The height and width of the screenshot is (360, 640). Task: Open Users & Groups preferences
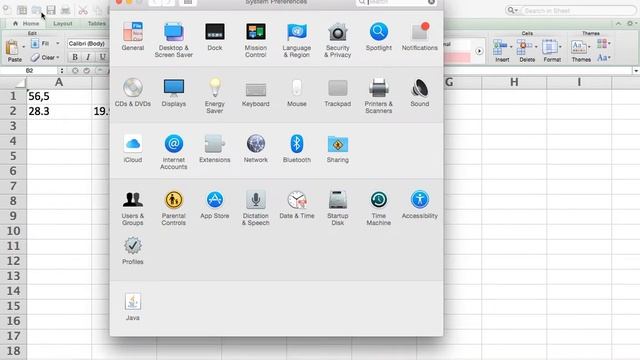[x=133, y=208]
